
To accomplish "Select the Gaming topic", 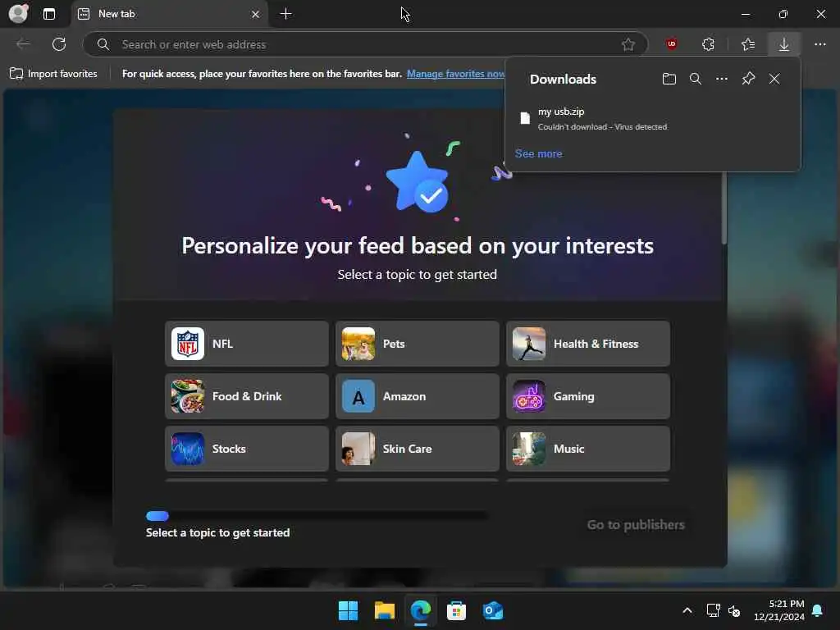I will 587,396.
